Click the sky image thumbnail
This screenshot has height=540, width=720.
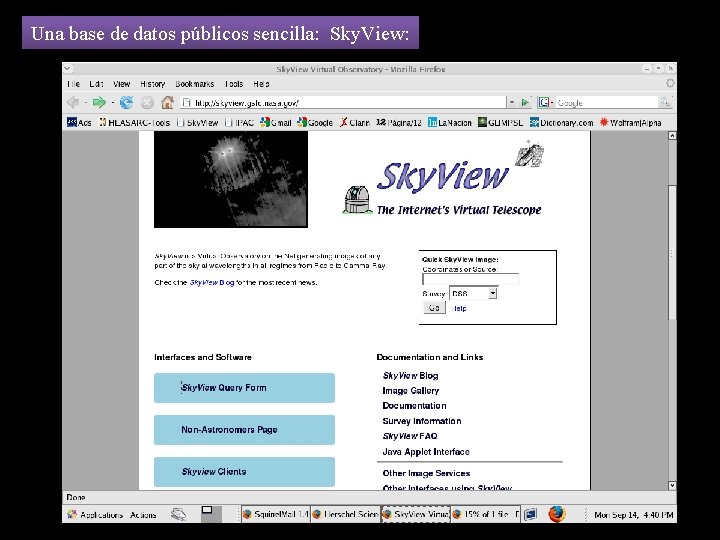[231, 180]
